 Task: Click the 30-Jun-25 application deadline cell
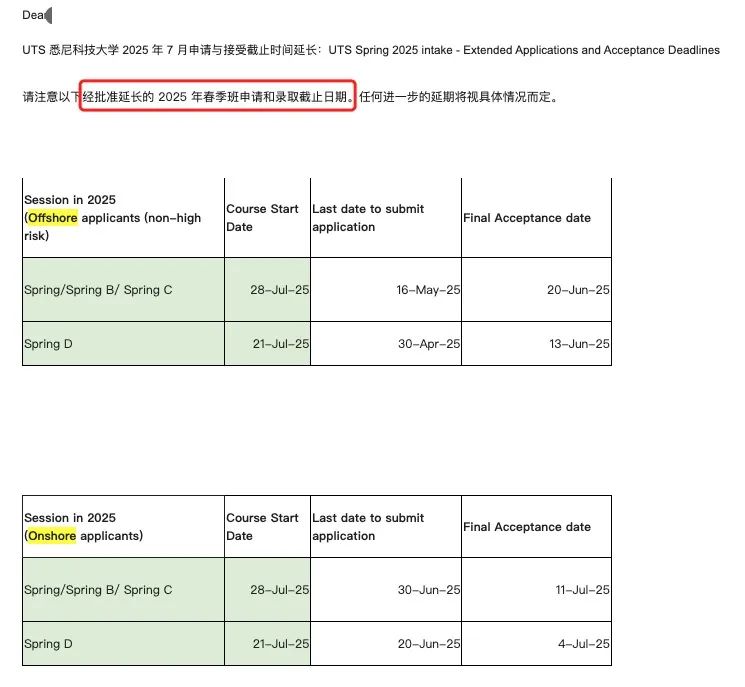(429, 590)
